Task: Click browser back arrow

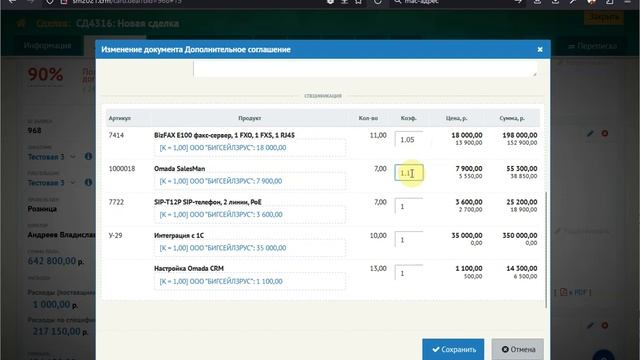Action: coord(12,2)
